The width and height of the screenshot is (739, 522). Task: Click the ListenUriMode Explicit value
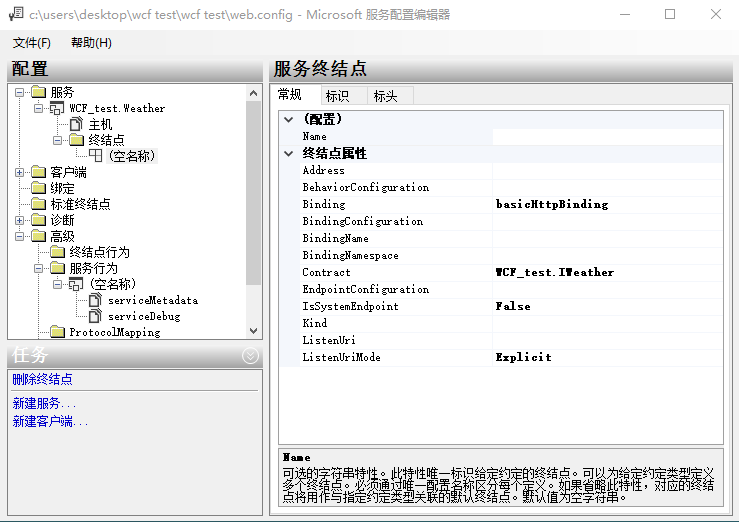tap(523, 357)
